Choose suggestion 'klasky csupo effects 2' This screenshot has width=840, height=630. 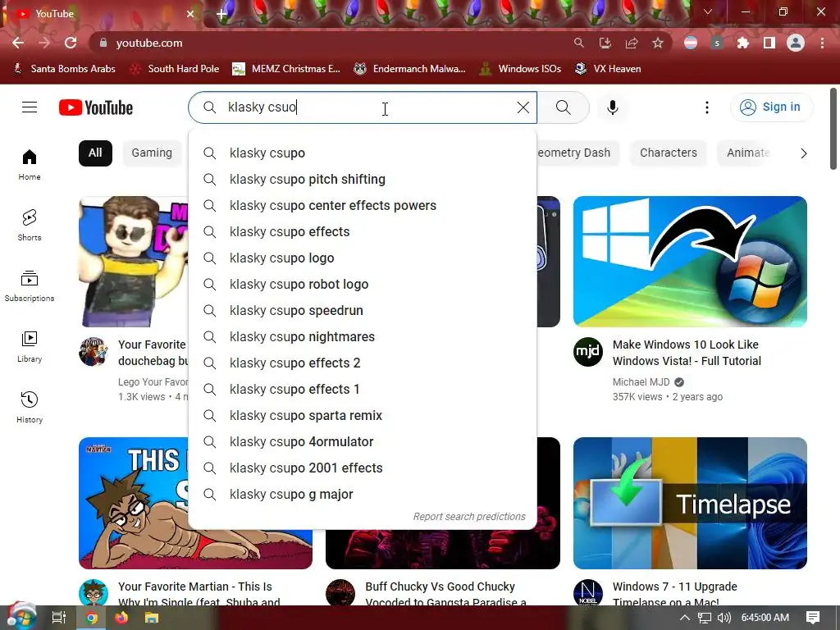(363, 363)
